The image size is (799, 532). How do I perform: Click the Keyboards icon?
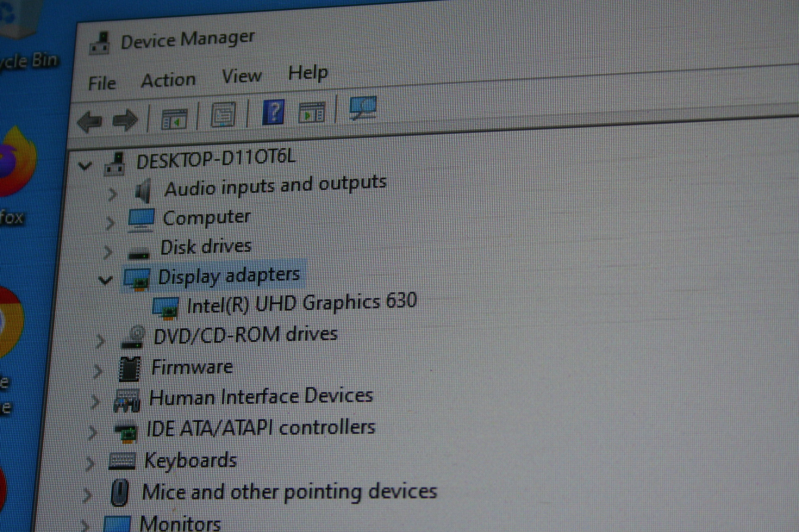(122, 461)
